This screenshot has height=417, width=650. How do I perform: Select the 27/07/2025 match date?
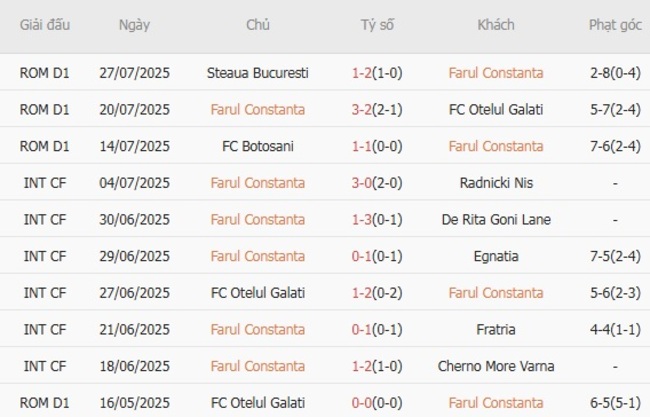[134, 73]
